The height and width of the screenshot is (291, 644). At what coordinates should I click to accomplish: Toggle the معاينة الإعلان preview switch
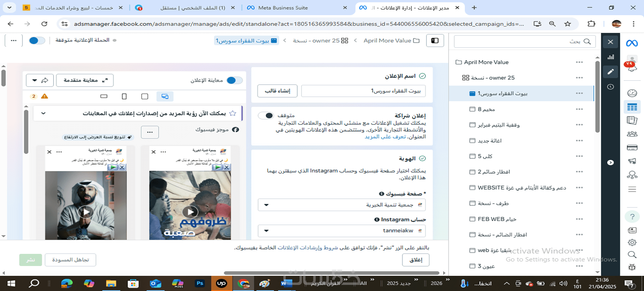point(234,80)
